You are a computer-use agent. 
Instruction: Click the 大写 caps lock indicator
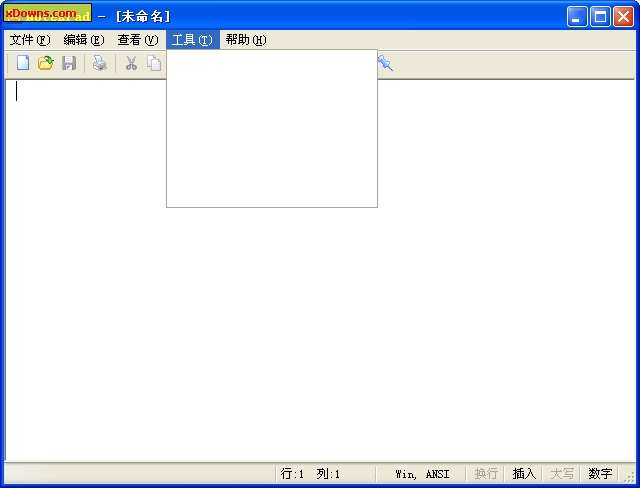click(x=562, y=474)
